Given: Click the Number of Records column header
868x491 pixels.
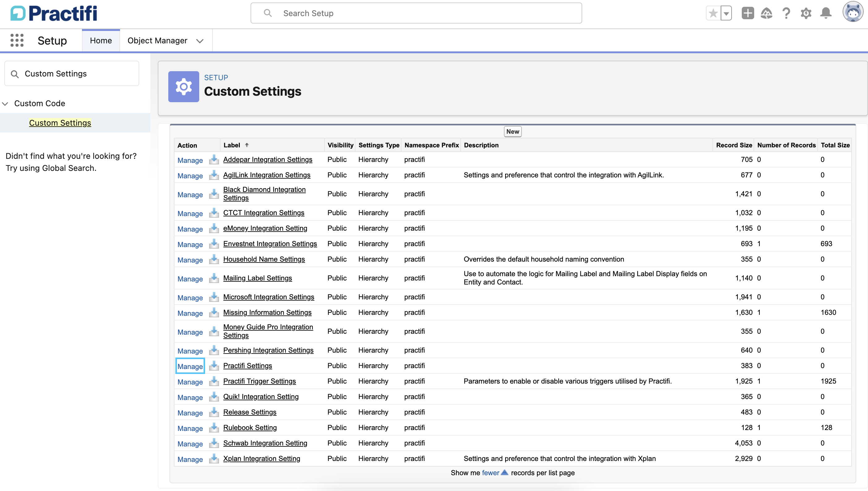Looking at the screenshot, I should [786, 145].
